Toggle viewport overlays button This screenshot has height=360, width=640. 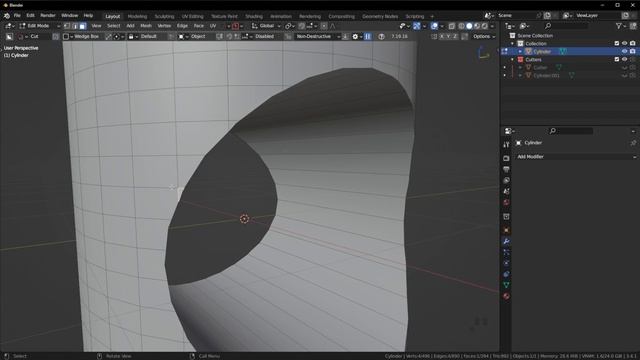434,26
